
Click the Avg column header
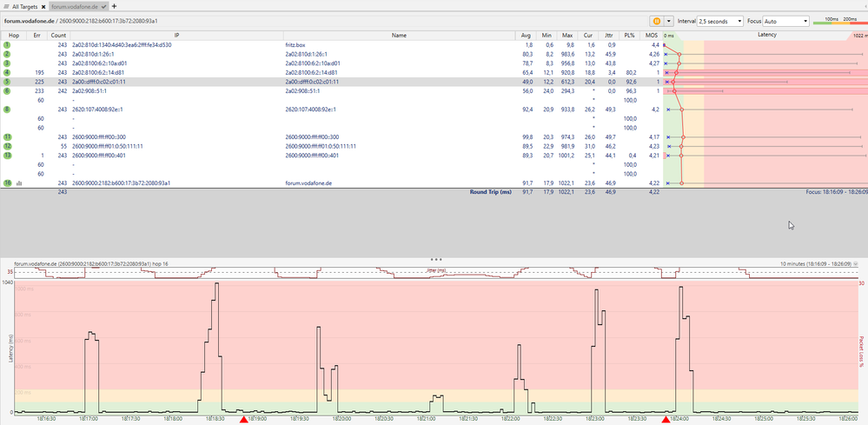(526, 35)
